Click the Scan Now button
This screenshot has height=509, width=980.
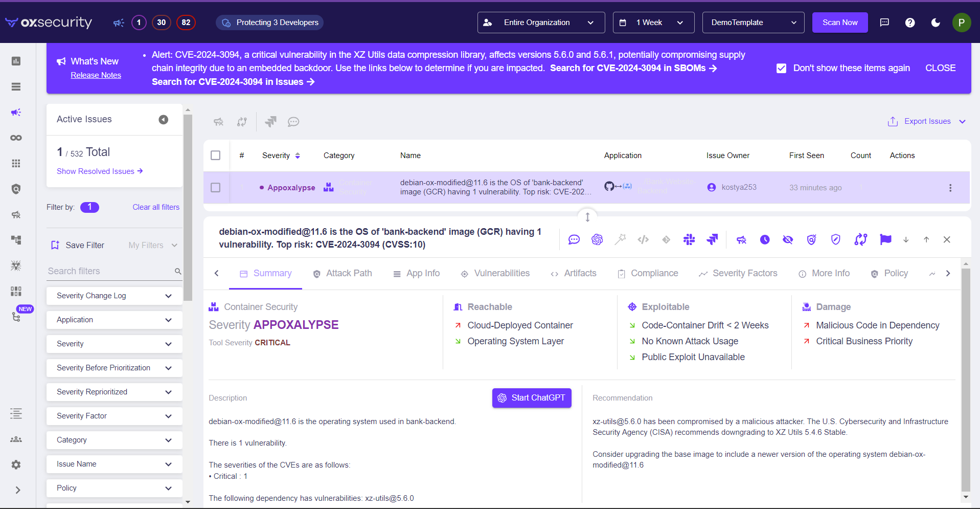coord(840,23)
